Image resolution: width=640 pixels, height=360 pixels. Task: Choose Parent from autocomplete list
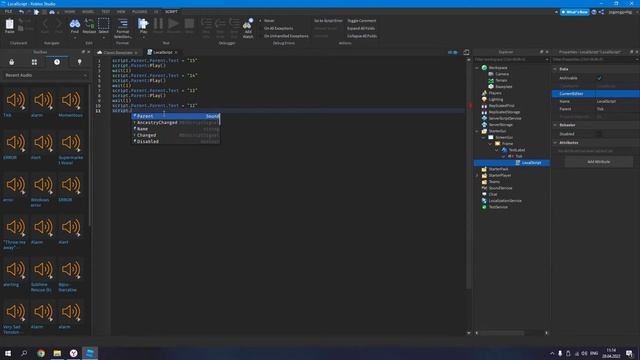[x=176, y=116]
